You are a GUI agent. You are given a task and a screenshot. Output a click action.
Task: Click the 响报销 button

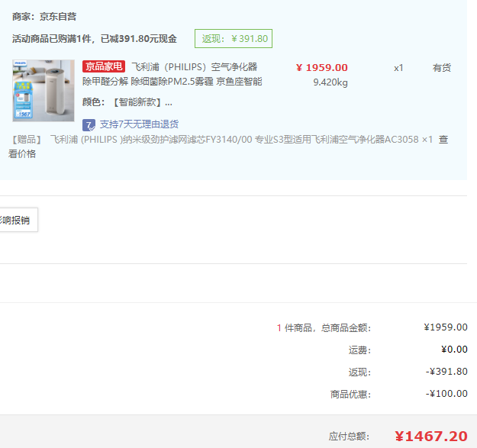(18, 220)
